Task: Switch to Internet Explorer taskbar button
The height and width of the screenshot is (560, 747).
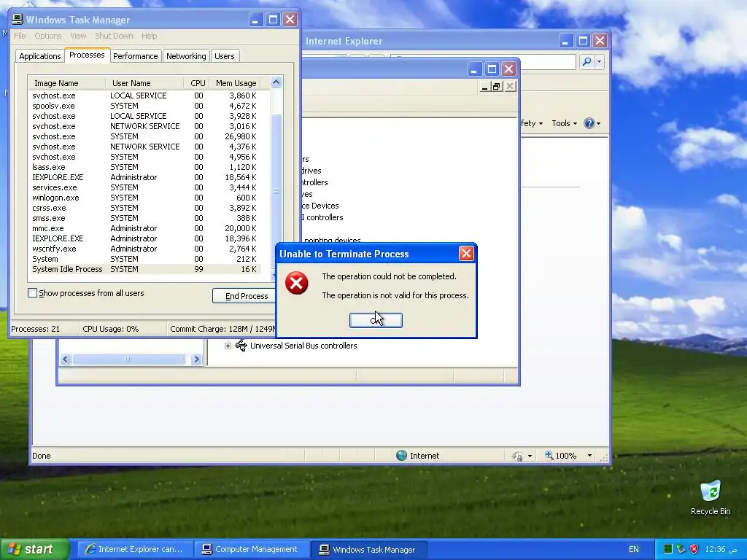Action: pyautogui.click(x=134, y=549)
